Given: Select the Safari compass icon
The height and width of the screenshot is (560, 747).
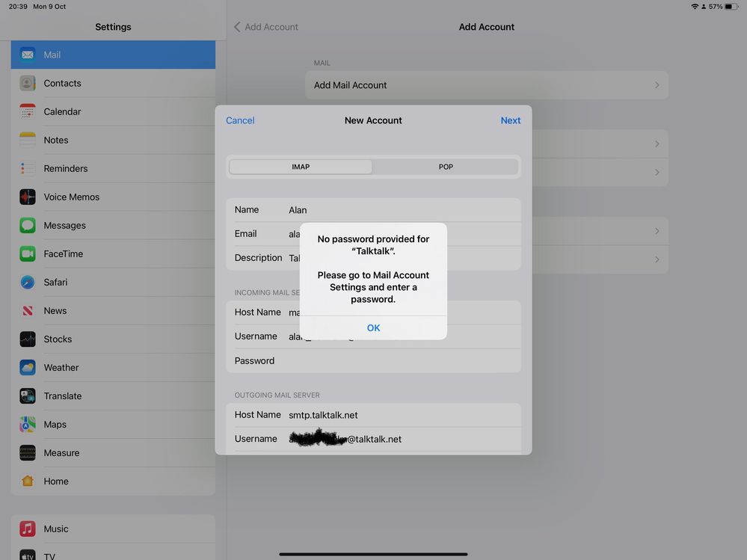Looking at the screenshot, I should point(28,283).
